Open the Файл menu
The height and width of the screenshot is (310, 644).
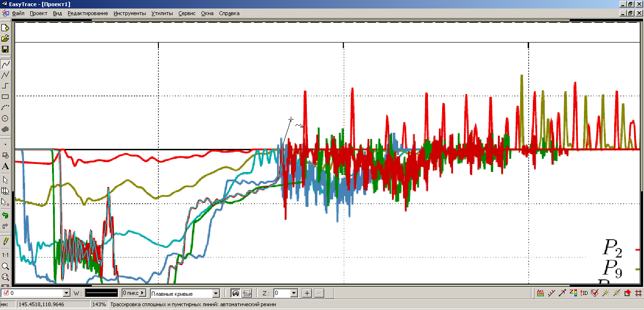coord(18,13)
